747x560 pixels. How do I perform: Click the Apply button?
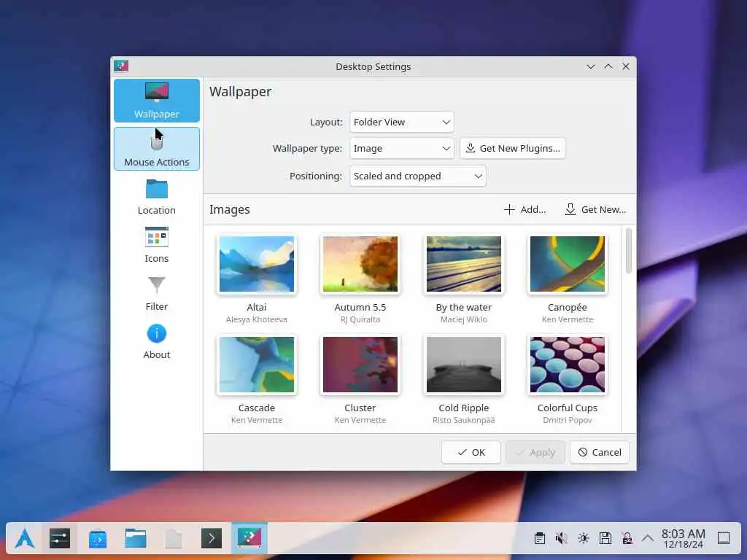click(535, 452)
